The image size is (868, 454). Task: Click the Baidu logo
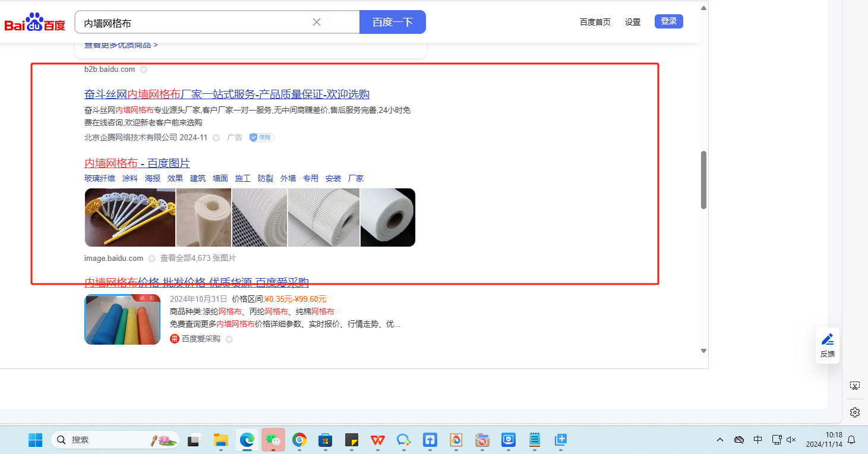click(x=34, y=23)
